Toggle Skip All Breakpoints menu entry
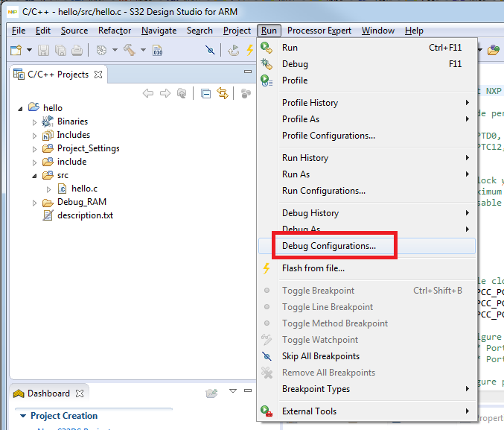The height and width of the screenshot is (430, 504). [366, 356]
